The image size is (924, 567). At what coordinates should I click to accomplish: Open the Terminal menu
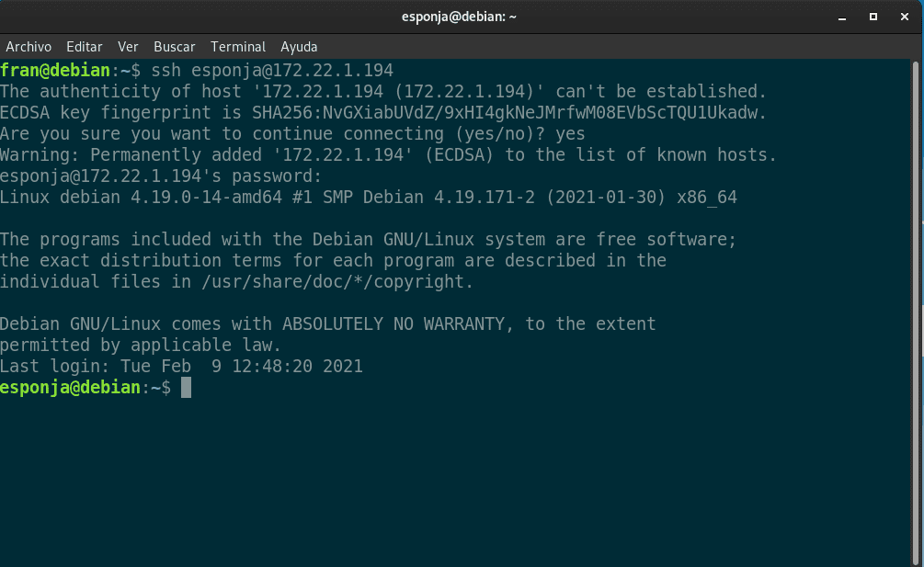coord(238,47)
